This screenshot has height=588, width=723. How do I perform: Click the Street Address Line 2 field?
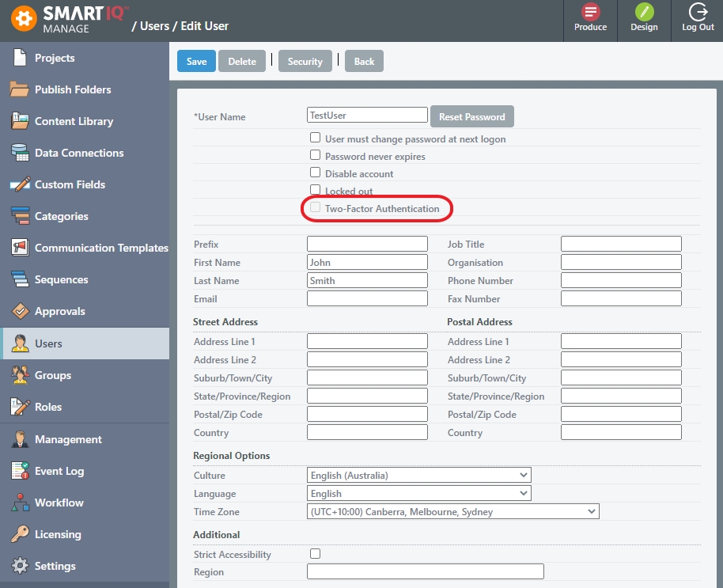367,359
